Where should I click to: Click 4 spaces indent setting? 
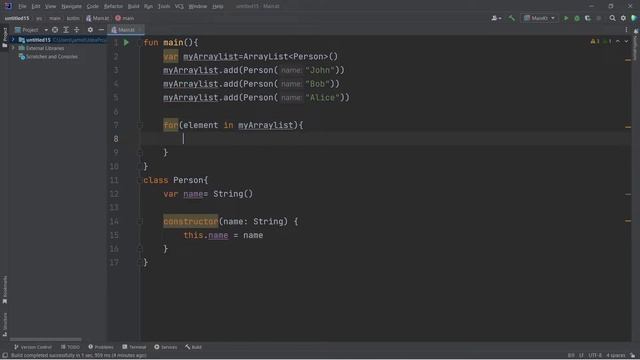[x=616, y=356]
